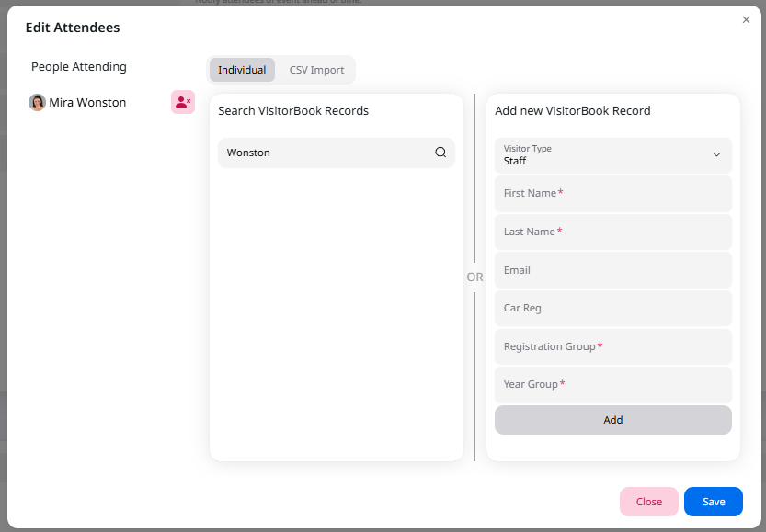The width and height of the screenshot is (766, 532).
Task: Click the Search VisitorBook Records heading
Action: click(293, 111)
